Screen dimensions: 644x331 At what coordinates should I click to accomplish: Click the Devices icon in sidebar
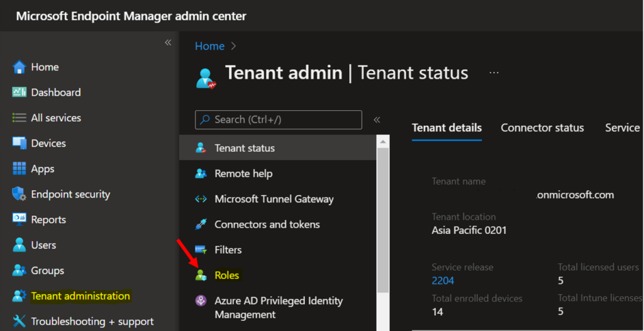tap(19, 143)
